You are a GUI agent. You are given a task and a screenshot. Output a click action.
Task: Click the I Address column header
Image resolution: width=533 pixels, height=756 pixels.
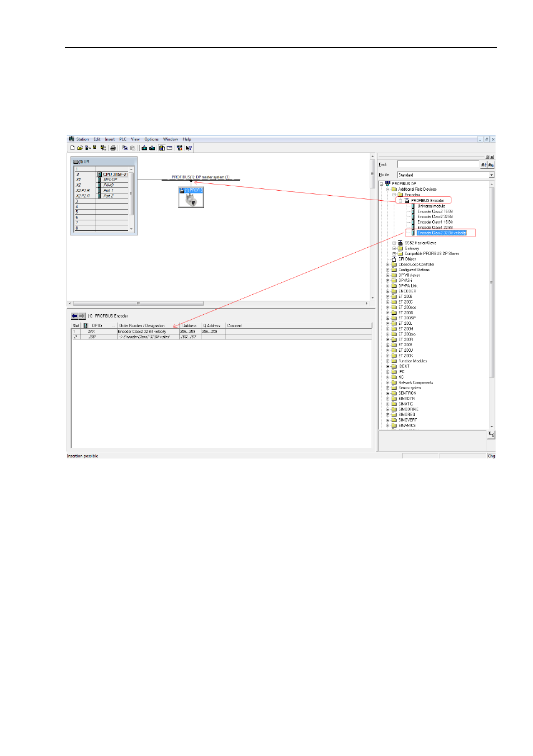[190, 325]
